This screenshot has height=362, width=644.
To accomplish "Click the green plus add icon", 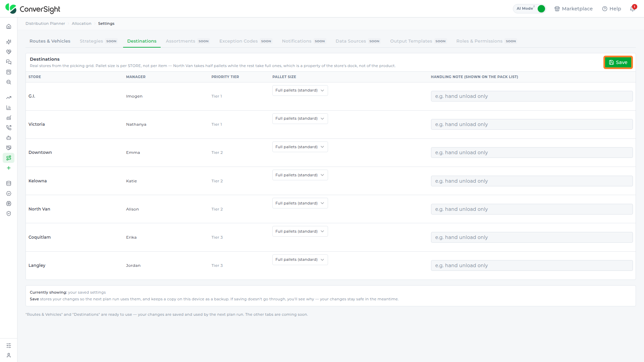I will click(9, 168).
